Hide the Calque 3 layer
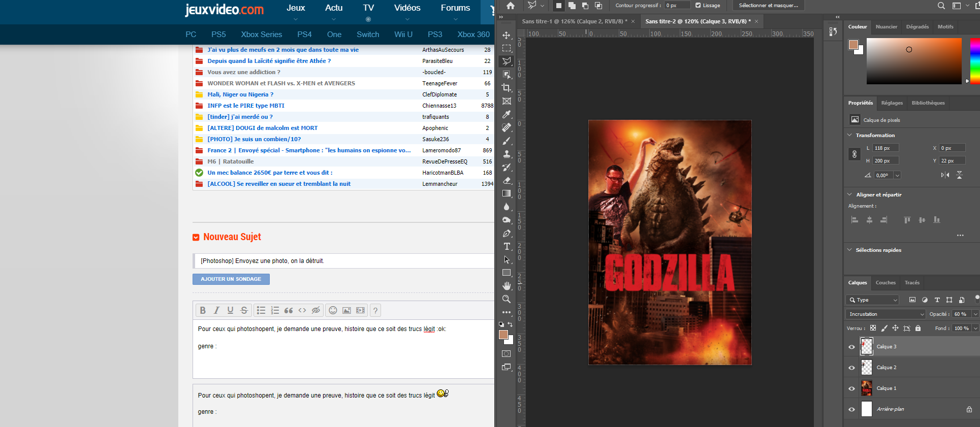Screen dimensions: 980x427 (852, 347)
